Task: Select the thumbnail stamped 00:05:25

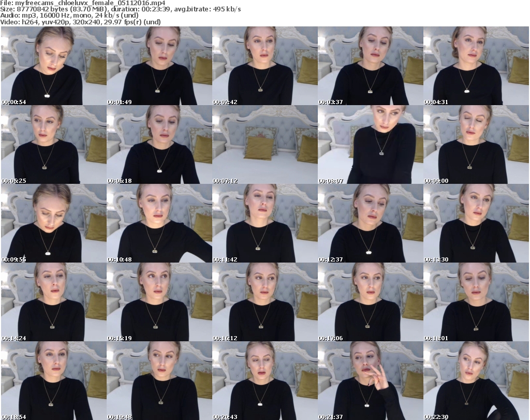Action: [x=54, y=144]
